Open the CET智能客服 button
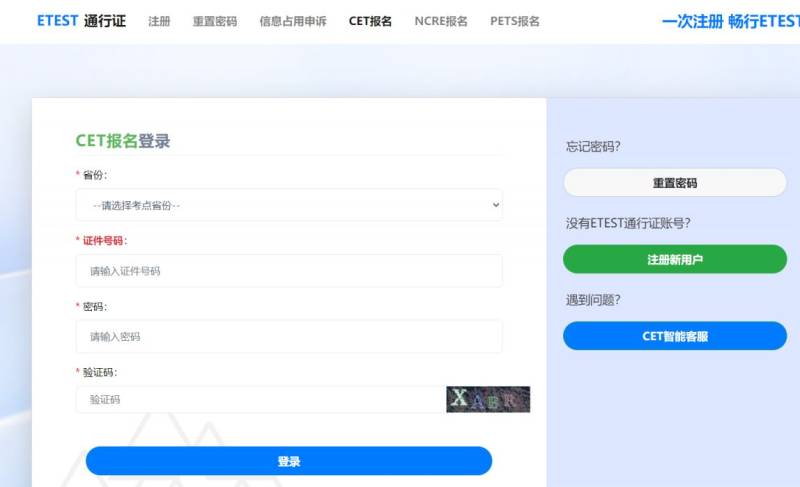 click(675, 336)
